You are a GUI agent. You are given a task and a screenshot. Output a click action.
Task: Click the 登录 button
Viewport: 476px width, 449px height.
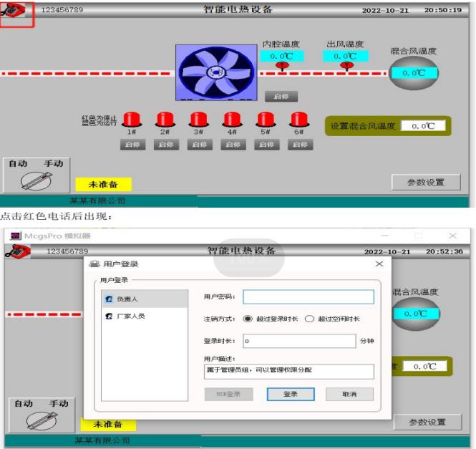pos(291,394)
